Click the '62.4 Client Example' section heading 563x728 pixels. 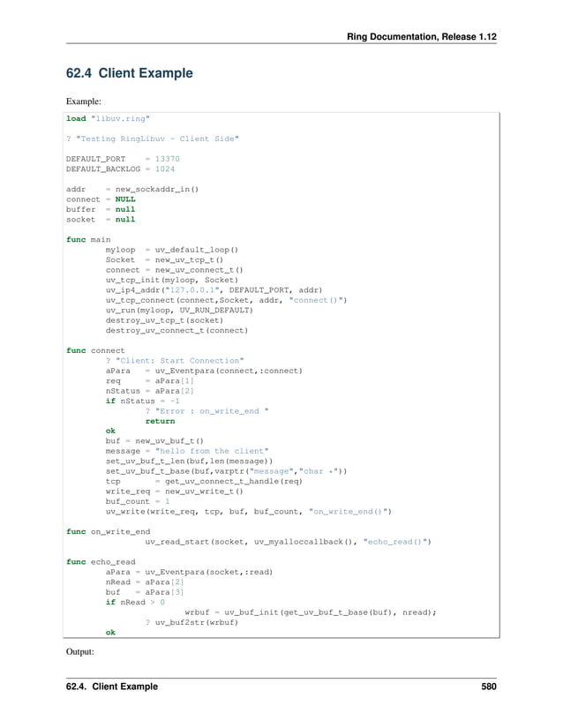[129, 73]
